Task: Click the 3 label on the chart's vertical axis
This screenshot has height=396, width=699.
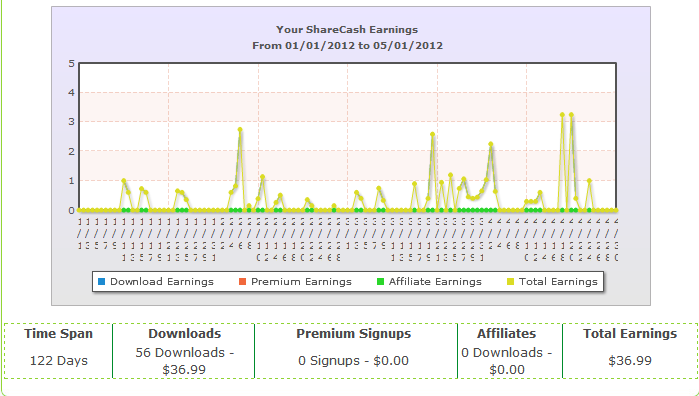Action: [71, 122]
